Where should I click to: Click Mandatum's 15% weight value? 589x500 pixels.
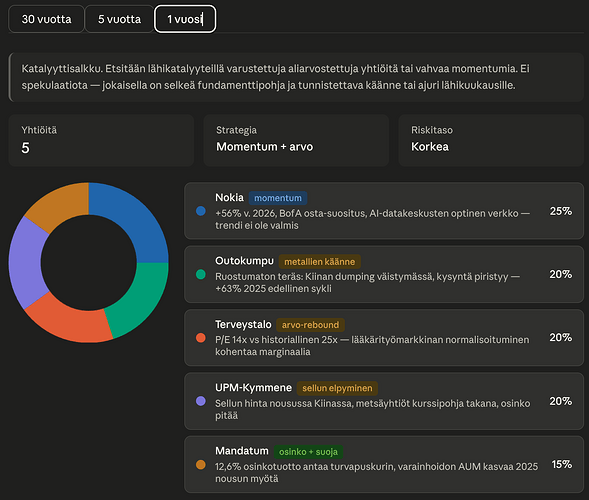(562, 464)
